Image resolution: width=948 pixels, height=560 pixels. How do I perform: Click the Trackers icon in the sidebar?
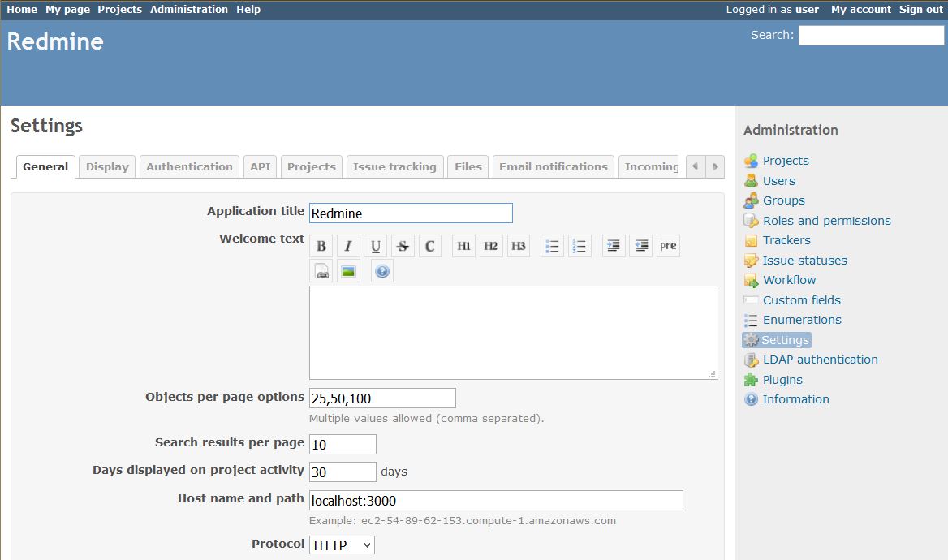tap(751, 241)
